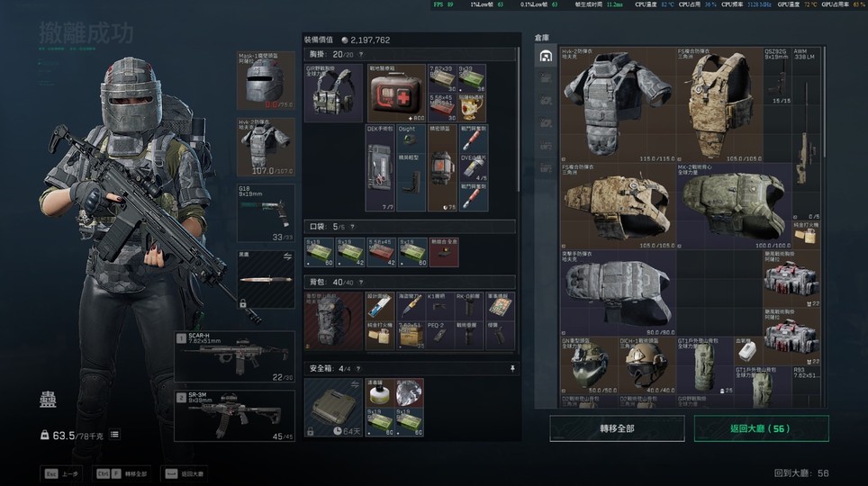Click the bottom-left 返回大廳 shortcut button
The height and width of the screenshot is (486, 868).
(185, 473)
